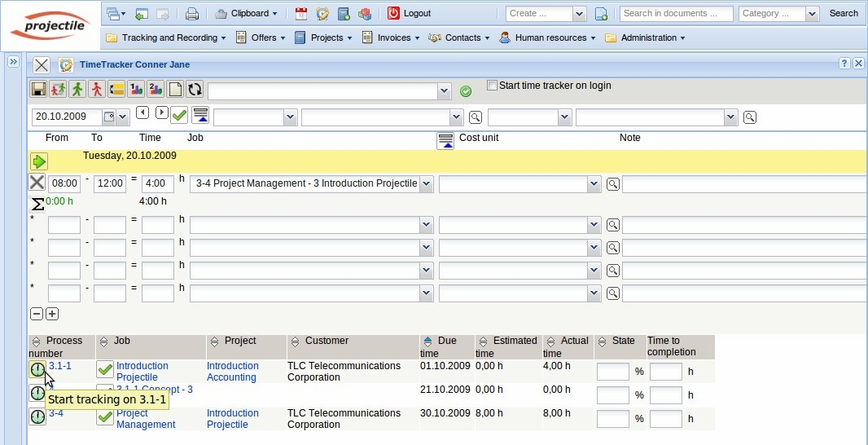Image resolution: width=868 pixels, height=445 pixels.
Task: Enable Start time tracker on login checkbox
Action: pos(492,86)
